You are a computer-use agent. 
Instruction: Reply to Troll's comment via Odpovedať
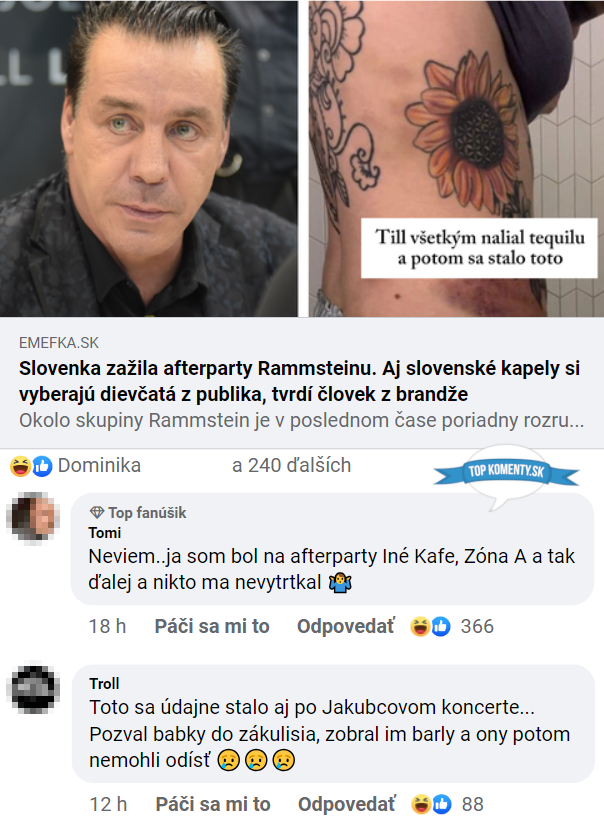[x=347, y=804]
